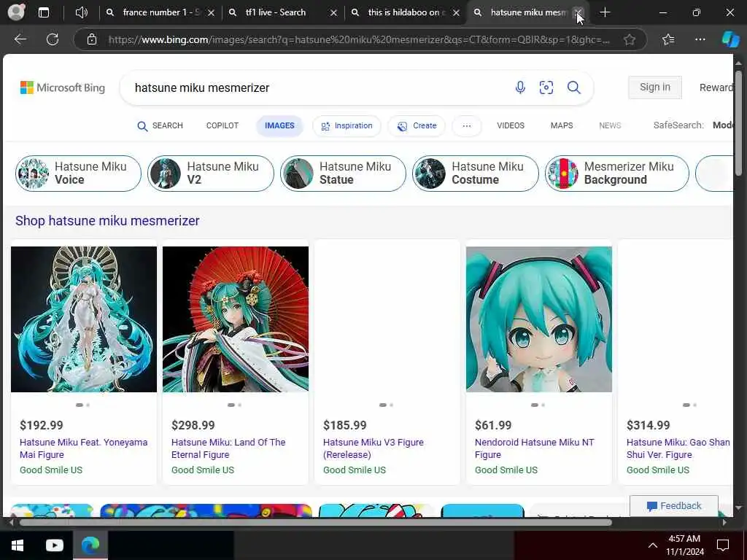Open a new tab with plus icon
The height and width of the screenshot is (560, 747).
(605, 12)
